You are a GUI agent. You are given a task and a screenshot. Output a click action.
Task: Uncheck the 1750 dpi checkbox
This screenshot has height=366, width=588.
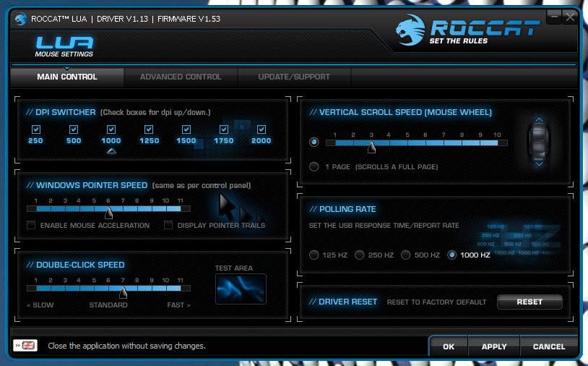click(224, 129)
